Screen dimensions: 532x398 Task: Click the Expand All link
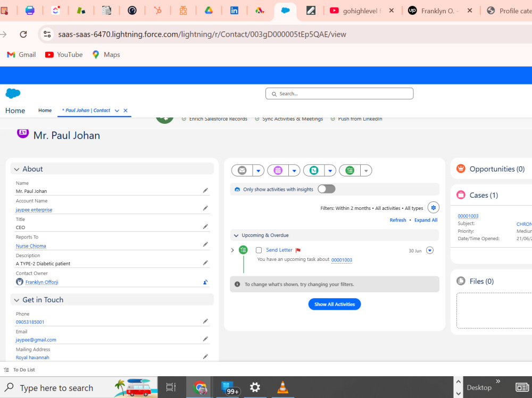tap(426, 220)
